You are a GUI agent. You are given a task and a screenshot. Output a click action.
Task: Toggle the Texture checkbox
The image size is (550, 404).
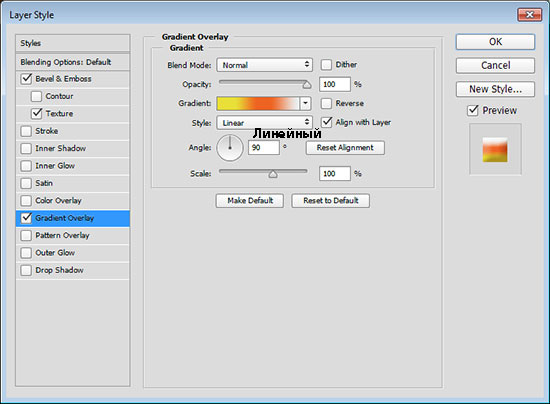[36, 114]
